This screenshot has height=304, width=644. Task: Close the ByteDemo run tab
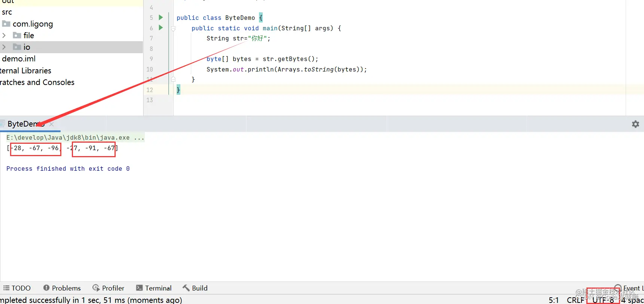point(52,124)
